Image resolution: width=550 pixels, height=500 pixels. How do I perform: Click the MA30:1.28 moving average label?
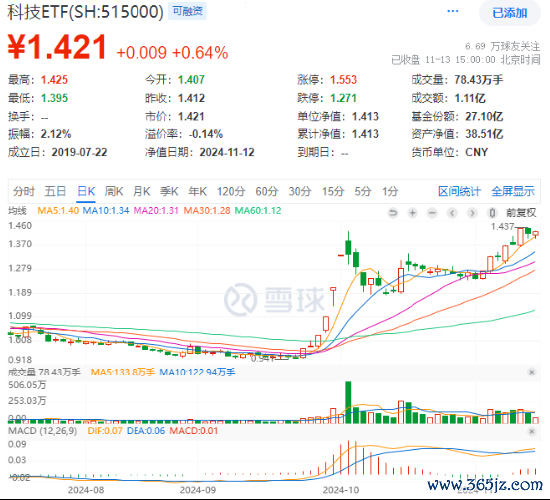[x=207, y=211]
